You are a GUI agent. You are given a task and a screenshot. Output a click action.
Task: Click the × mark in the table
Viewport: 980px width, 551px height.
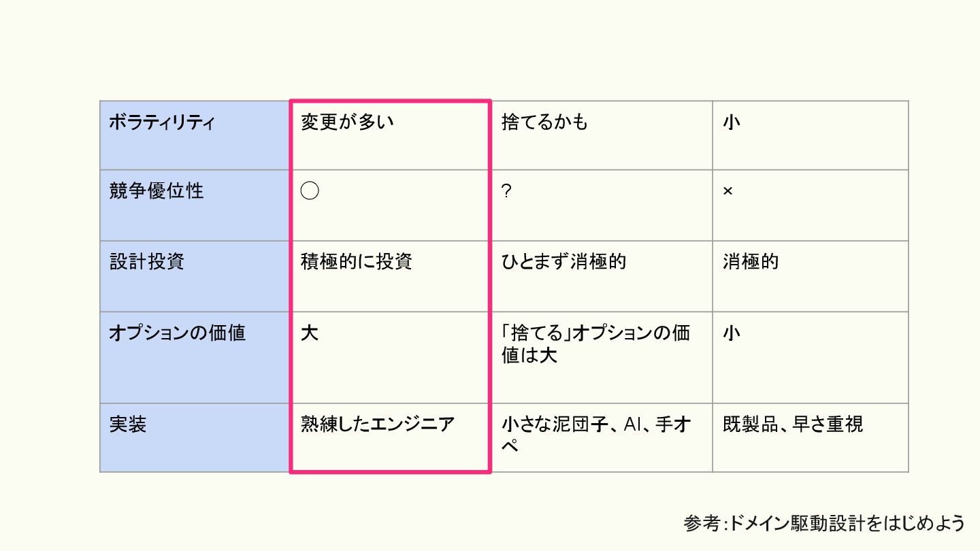point(728,192)
